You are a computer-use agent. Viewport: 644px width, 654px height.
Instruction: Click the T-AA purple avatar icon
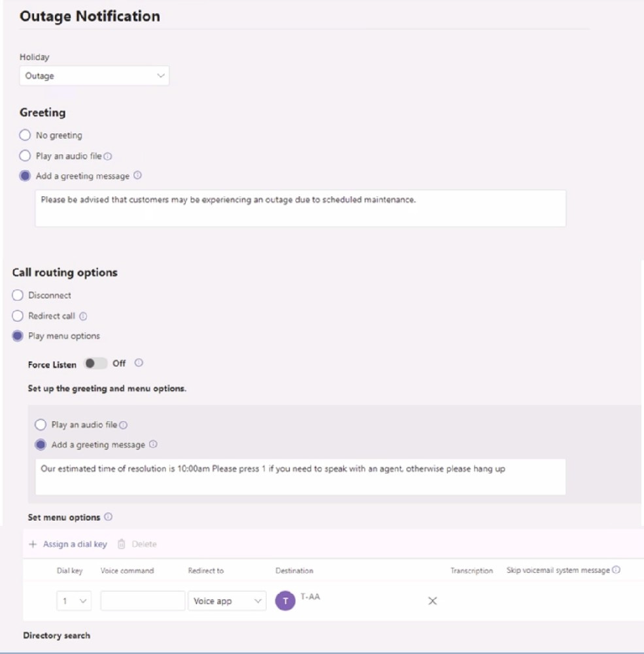tap(285, 600)
